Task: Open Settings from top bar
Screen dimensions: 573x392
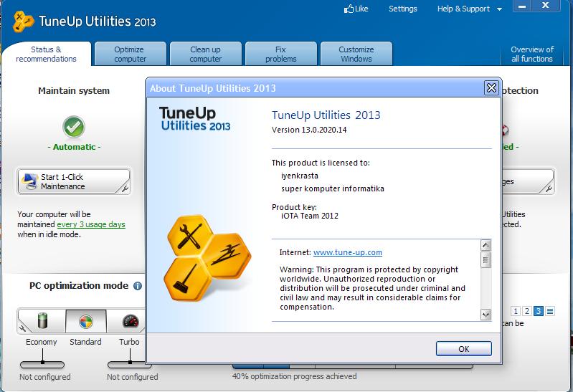Action: point(403,9)
